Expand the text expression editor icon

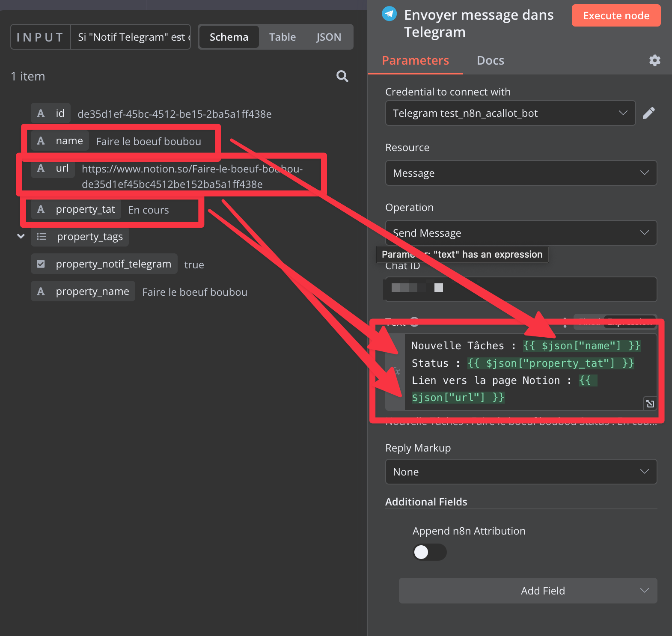tap(650, 403)
